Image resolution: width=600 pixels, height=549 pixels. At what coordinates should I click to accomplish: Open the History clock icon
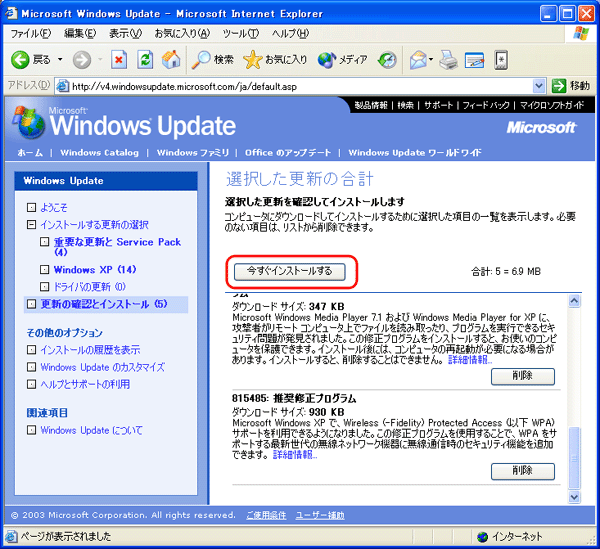[387, 60]
